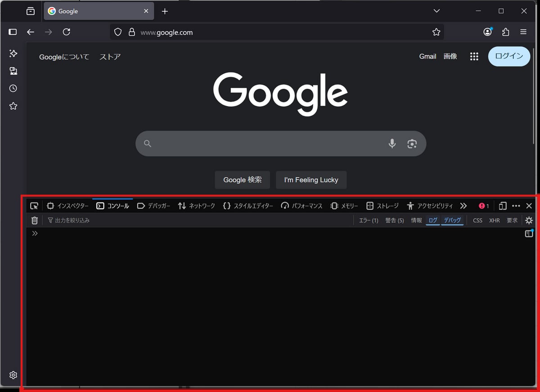List all tabs dropdown arrow
This screenshot has height=392, width=540.
(x=436, y=11)
